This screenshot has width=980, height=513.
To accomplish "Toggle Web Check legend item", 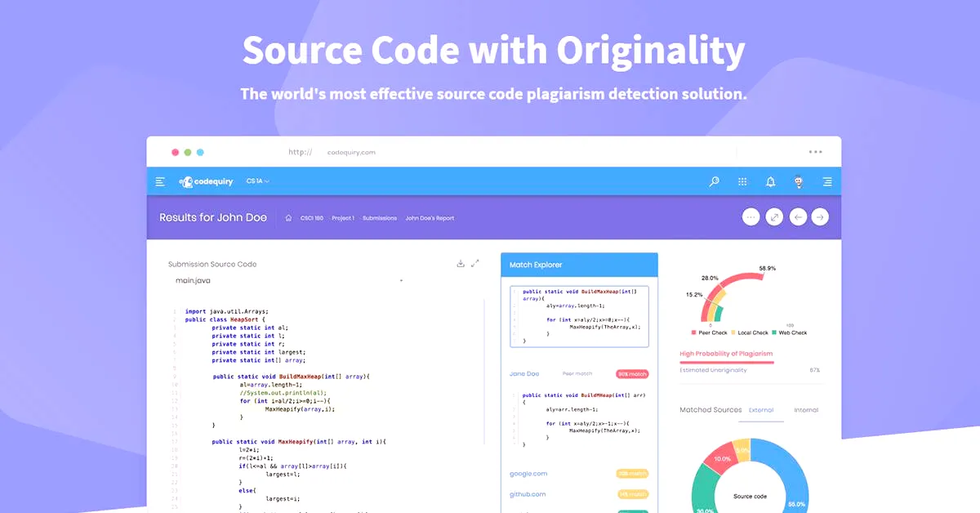I will [789, 332].
